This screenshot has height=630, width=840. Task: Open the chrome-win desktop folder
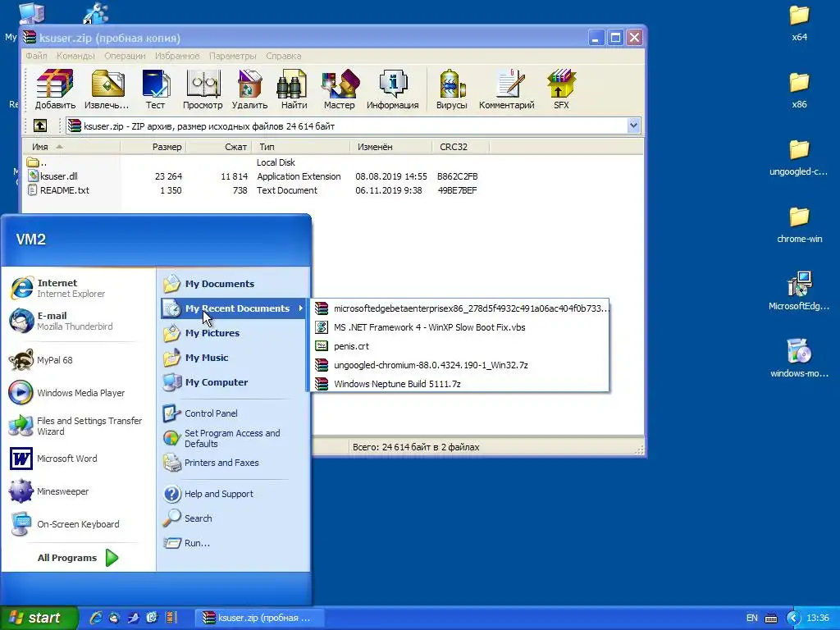(799, 225)
